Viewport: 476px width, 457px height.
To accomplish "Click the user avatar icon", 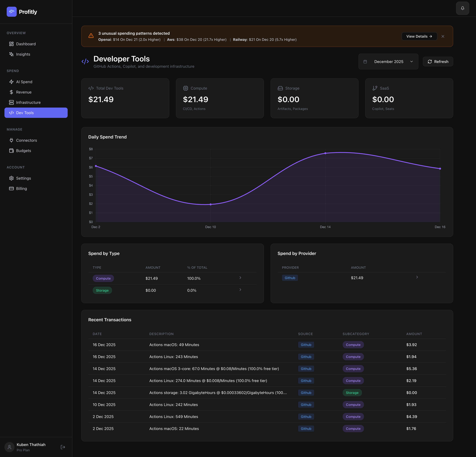I will [9, 447].
